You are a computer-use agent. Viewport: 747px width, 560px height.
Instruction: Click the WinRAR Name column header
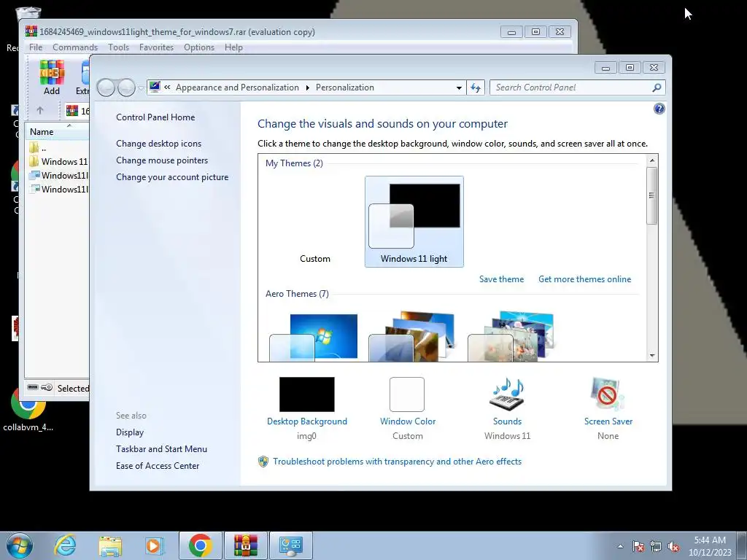[57, 131]
